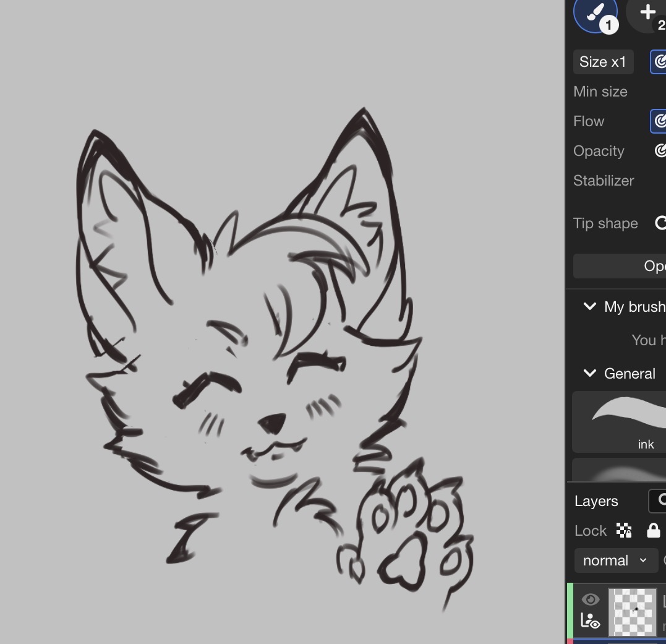Hide the layer using eye icon

(590, 599)
